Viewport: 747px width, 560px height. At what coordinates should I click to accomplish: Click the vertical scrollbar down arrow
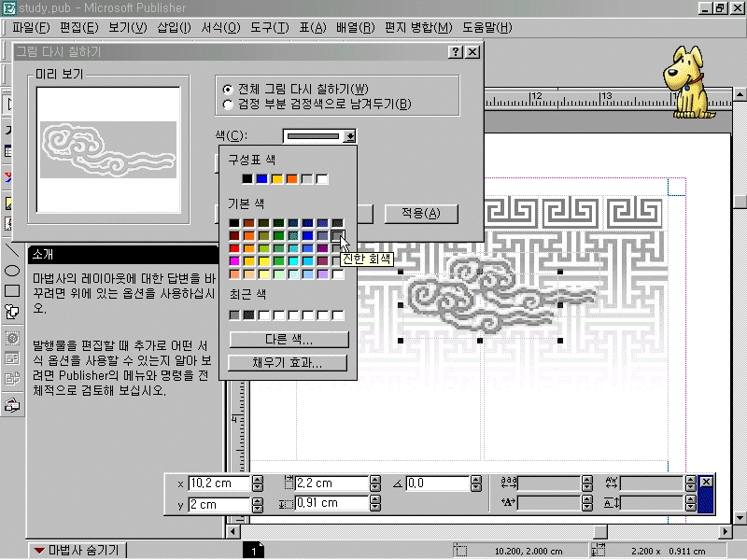pyautogui.click(x=740, y=517)
